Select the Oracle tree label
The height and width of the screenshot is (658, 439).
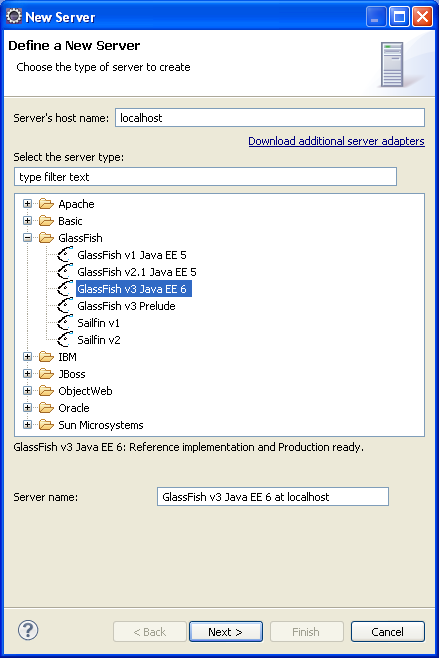[x=74, y=408]
